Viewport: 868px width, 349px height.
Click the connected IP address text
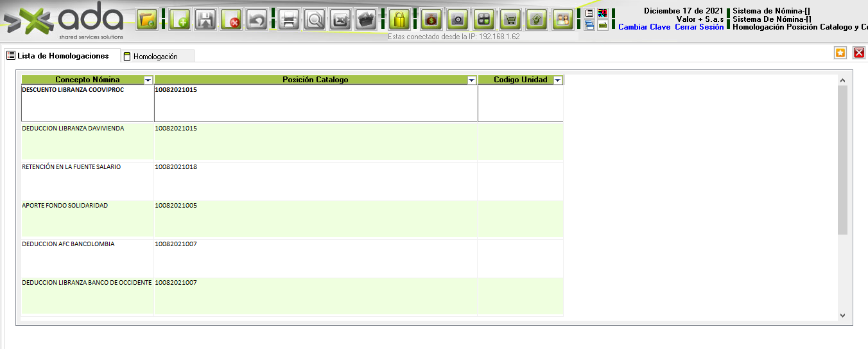point(454,37)
